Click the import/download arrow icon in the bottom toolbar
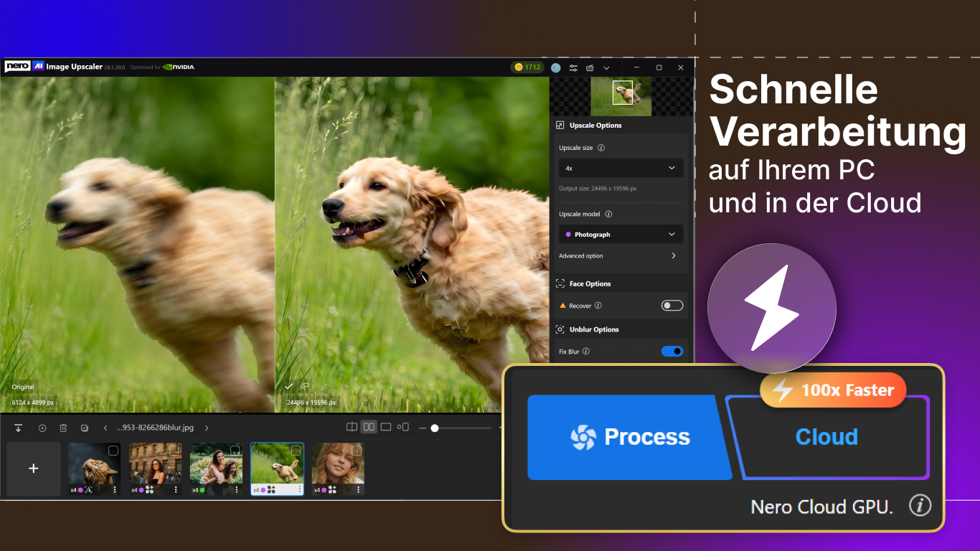This screenshot has height=551, width=980. tap(19, 428)
